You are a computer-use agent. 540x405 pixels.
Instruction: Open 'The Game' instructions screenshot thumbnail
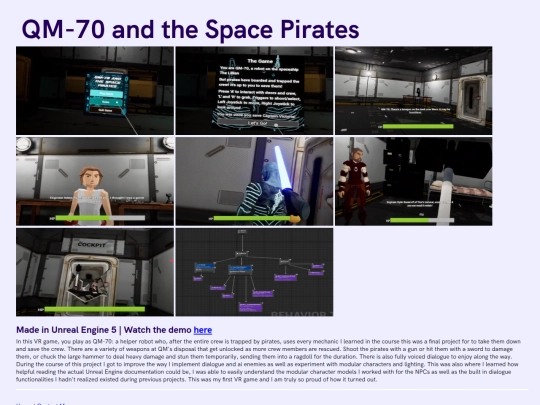click(x=254, y=91)
